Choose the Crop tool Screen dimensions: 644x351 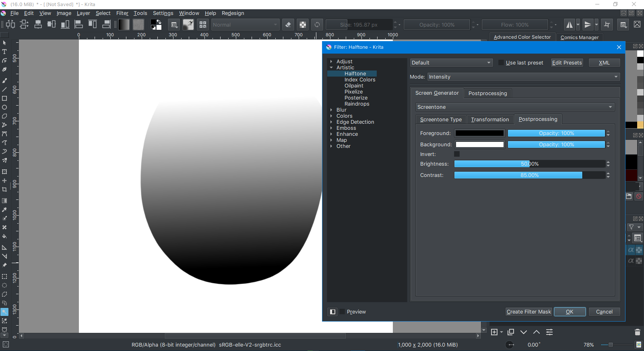click(4, 189)
